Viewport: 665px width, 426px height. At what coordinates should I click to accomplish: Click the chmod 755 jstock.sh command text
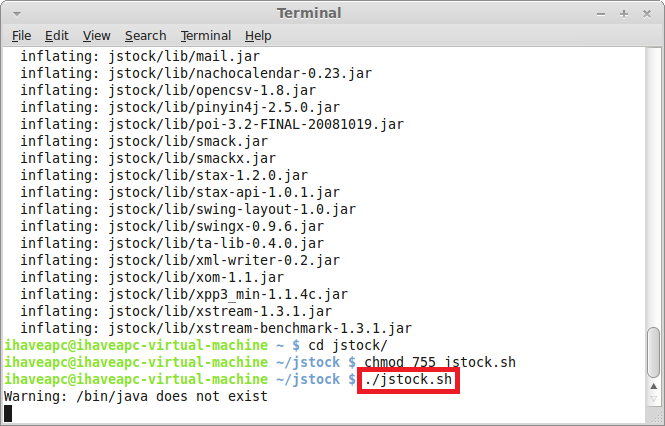click(x=440, y=362)
